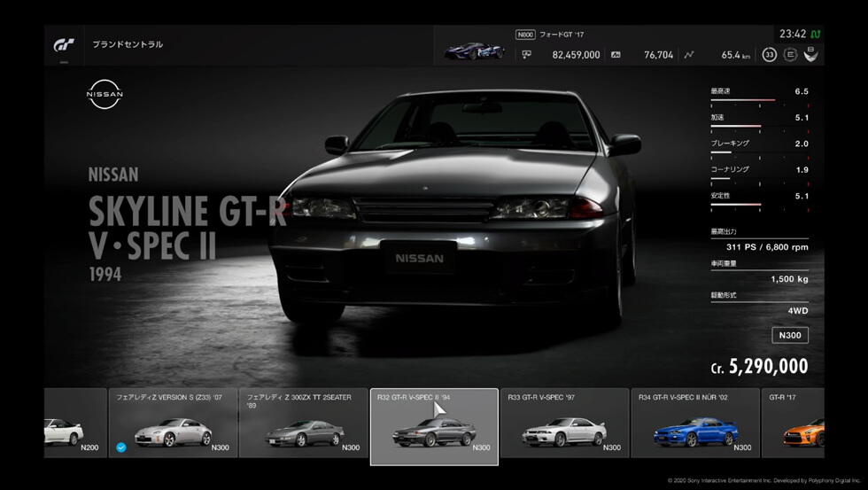Click the daily distance graph icon
The height and width of the screenshot is (490, 868).
[x=689, y=55]
